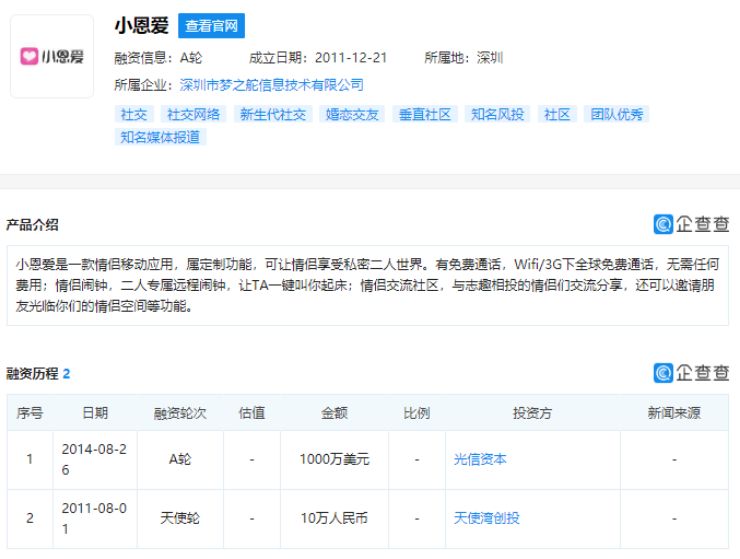Click the 融资轮次 column header

(180, 413)
